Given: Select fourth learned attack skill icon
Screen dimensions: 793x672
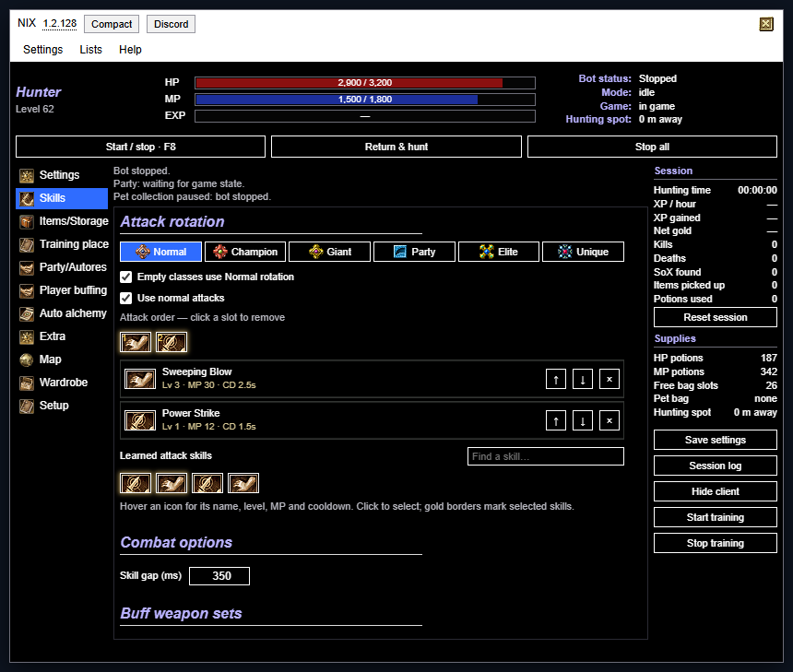Looking at the screenshot, I should [243, 483].
